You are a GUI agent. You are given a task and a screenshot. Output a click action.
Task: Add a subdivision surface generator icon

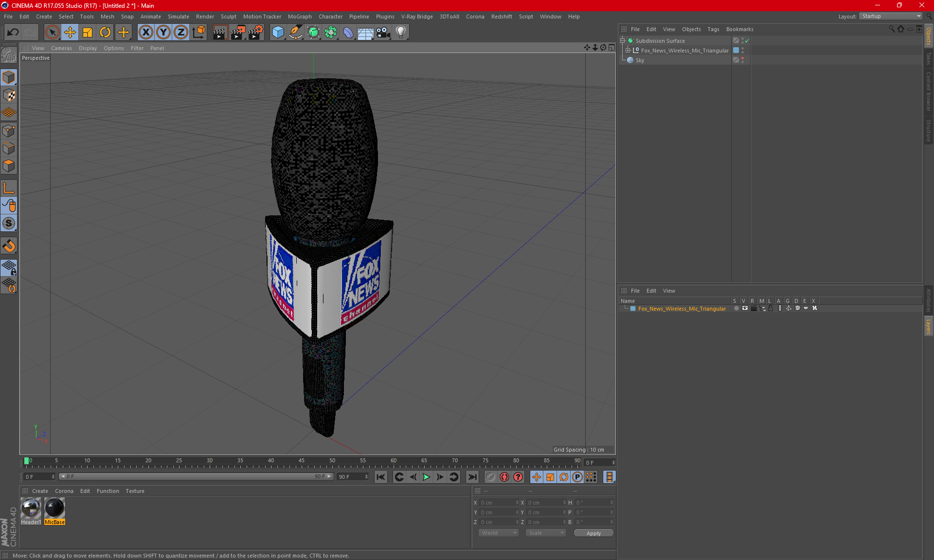coord(313,32)
